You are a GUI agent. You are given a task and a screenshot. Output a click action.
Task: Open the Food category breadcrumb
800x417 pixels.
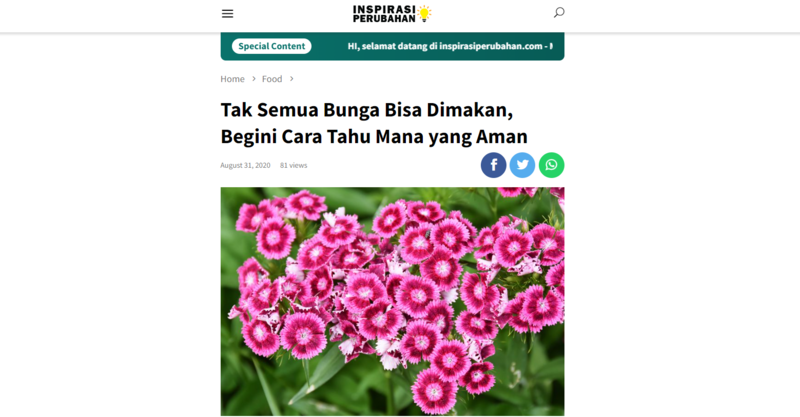pyautogui.click(x=272, y=79)
